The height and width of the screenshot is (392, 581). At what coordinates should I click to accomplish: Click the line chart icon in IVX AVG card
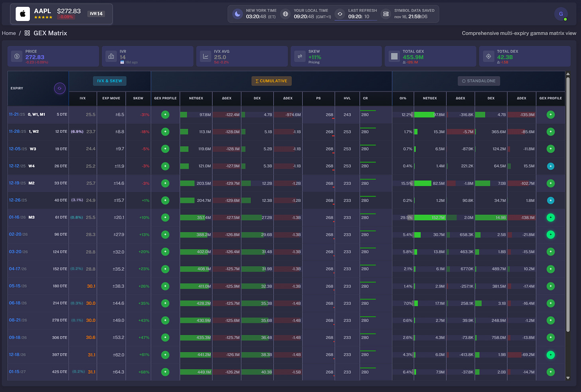(x=206, y=57)
